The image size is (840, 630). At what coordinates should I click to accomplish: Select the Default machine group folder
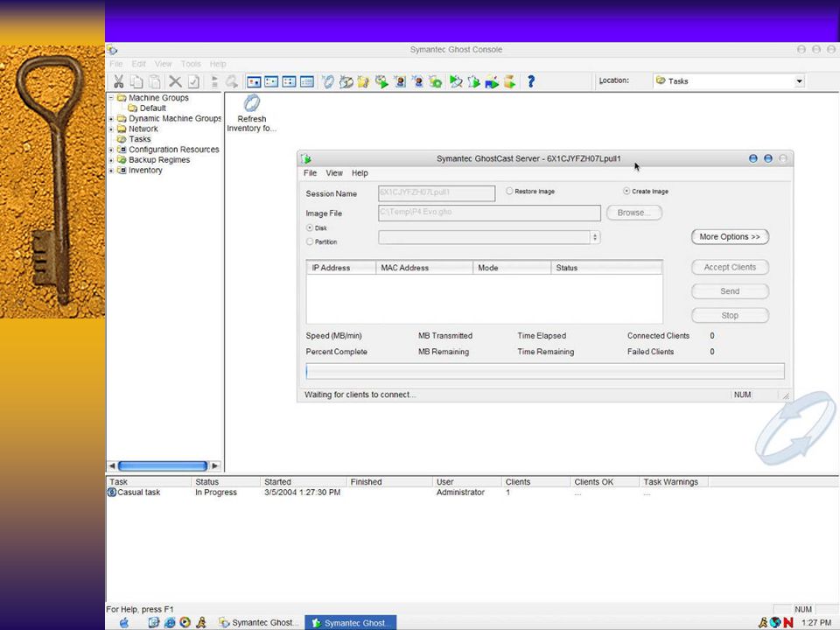(152, 108)
